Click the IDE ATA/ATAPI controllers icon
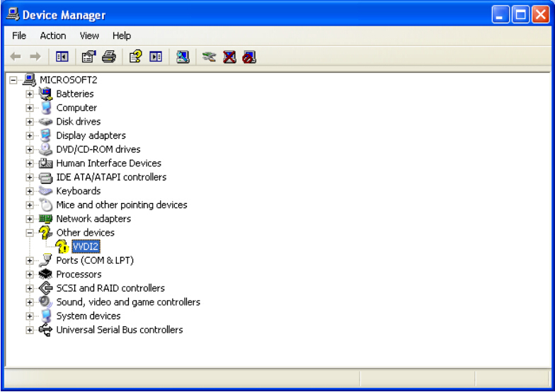 coord(45,177)
